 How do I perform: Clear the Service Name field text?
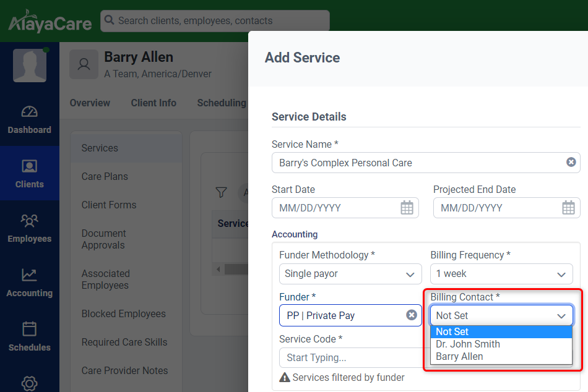tap(571, 163)
